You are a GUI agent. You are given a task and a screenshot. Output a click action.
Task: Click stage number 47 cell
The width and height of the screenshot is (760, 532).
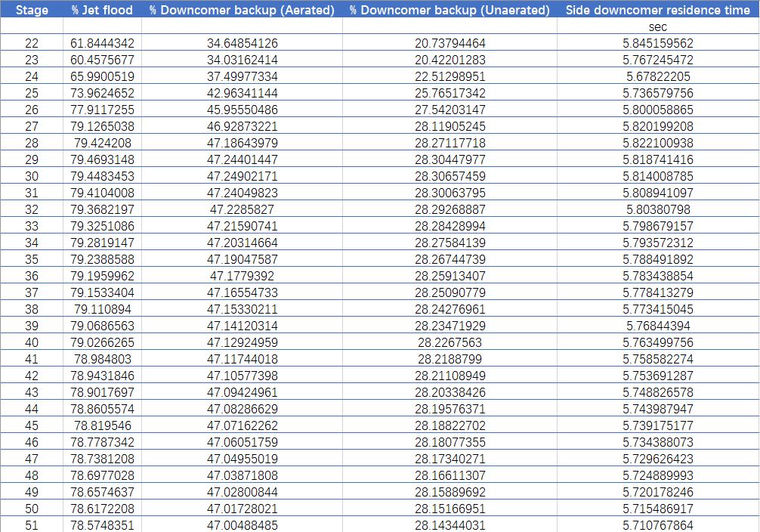(32, 458)
